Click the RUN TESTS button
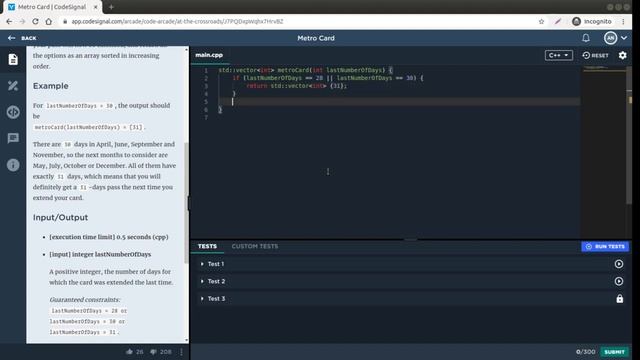The width and height of the screenshot is (640, 360). [605, 247]
